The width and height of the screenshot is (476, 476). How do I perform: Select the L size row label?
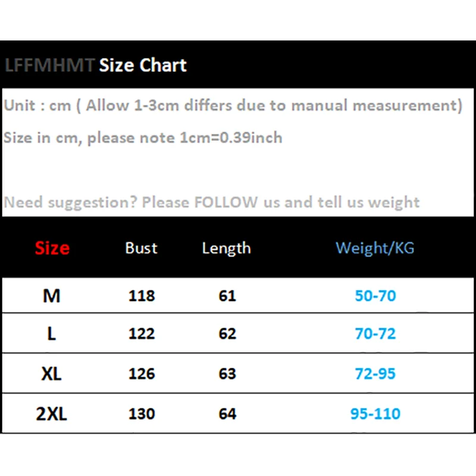click(52, 334)
